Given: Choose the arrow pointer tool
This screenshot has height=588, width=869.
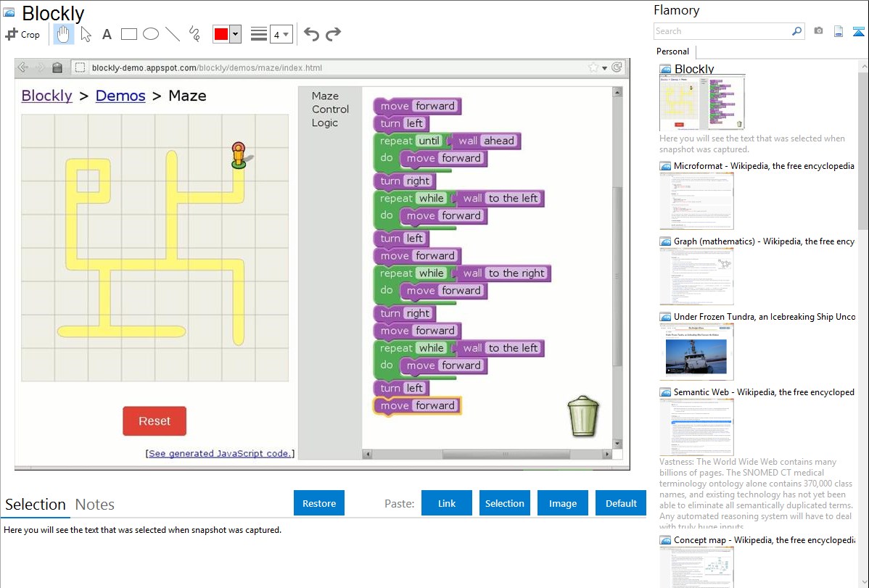Looking at the screenshot, I should (86, 34).
